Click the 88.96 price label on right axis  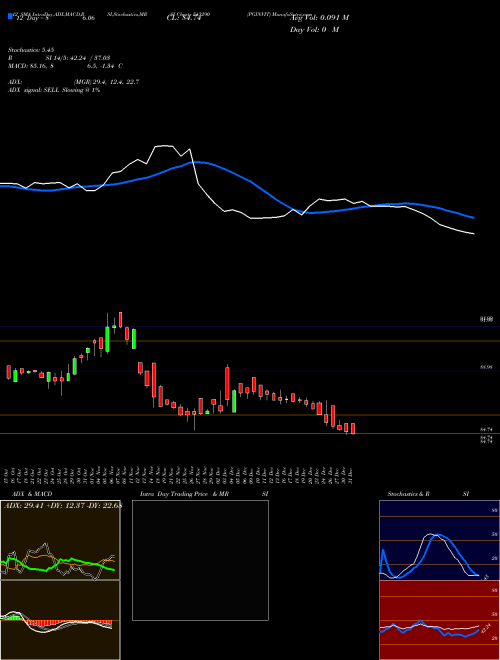click(486, 367)
